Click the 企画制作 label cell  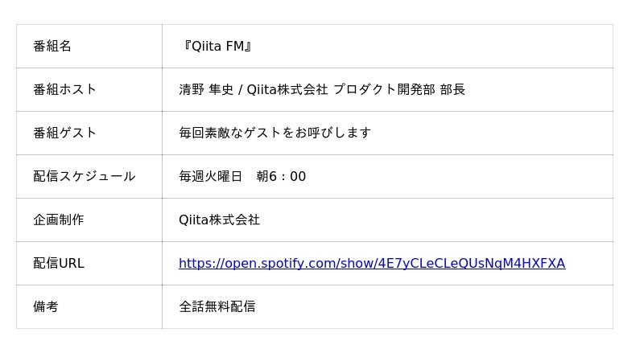click(x=58, y=220)
